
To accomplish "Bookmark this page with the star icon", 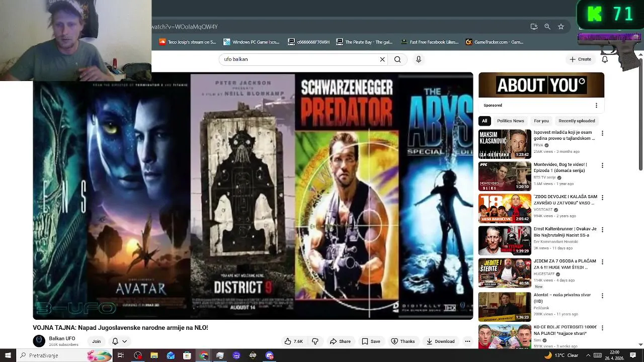I will coord(561,27).
